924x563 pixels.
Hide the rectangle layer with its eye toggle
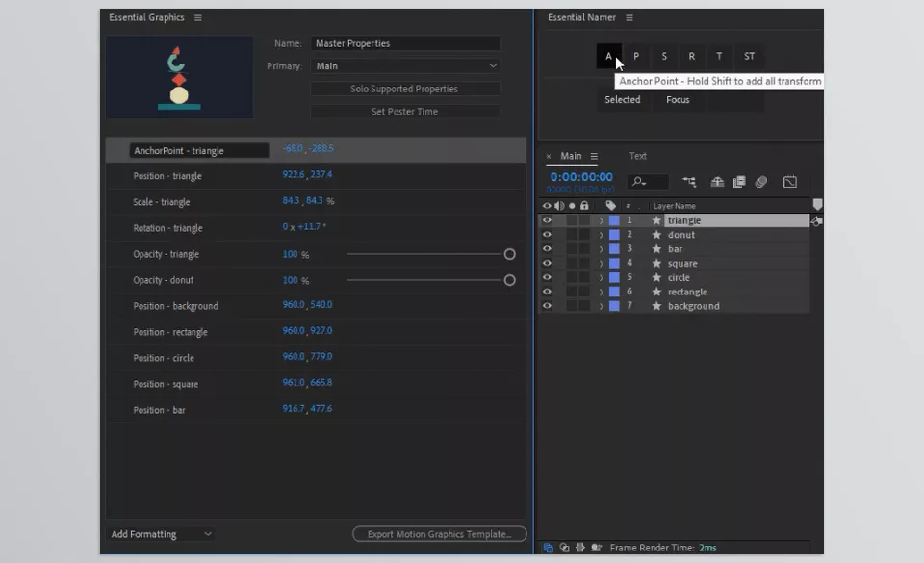point(547,292)
